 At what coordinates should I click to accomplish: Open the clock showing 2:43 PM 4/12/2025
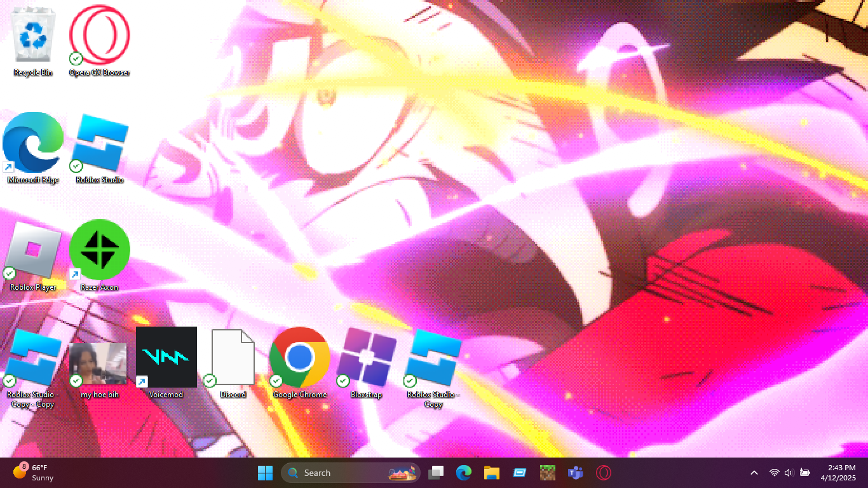click(838, 473)
